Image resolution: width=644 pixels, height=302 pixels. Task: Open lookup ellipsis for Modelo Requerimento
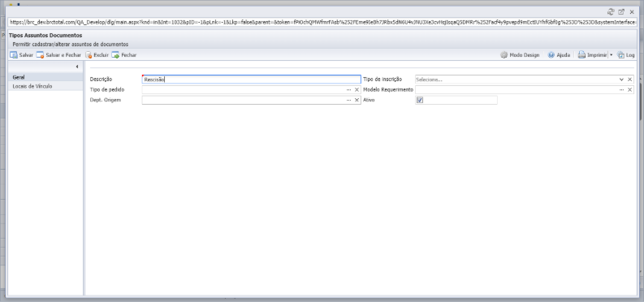(x=622, y=89)
